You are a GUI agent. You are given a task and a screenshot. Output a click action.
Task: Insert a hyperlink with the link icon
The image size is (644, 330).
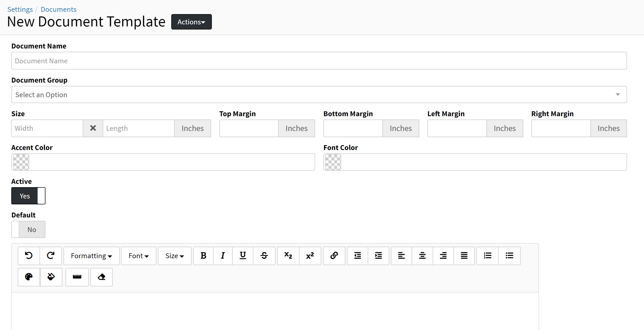tap(334, 256)
